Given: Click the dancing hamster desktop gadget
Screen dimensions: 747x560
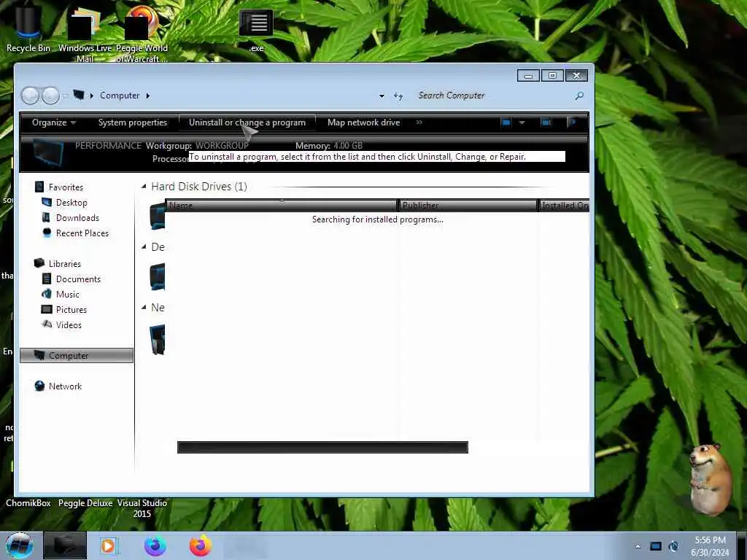Looking at the screenshot, I should (x=710, y=478).
